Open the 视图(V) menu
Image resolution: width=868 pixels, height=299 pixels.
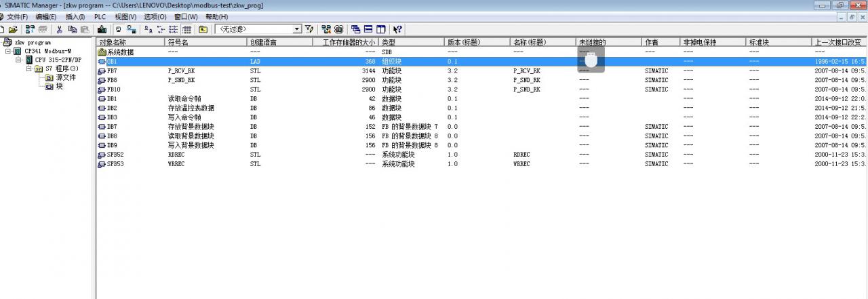click(125, 16)
